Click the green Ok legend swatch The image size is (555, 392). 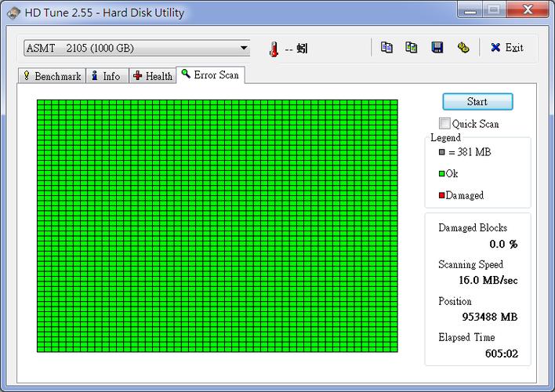click(441, 174)
